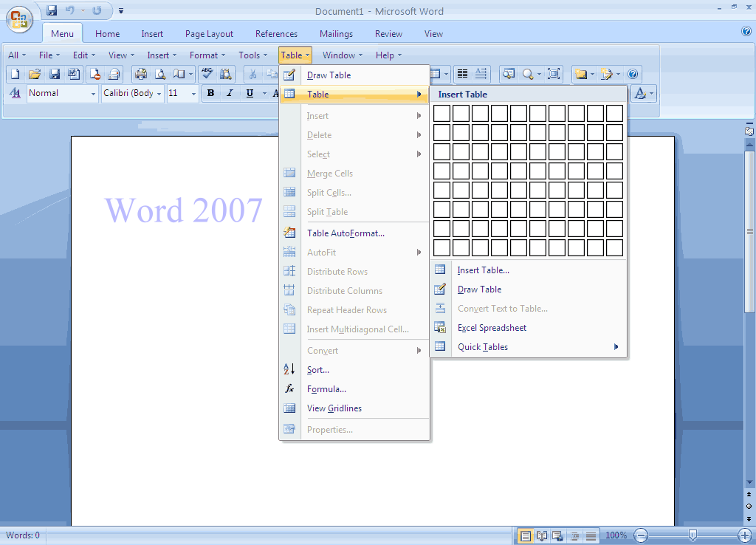Open the Normal style dropdown
The width and height of the screenshot is (756, 545).
pyautogui.click(x=94, y=94)
